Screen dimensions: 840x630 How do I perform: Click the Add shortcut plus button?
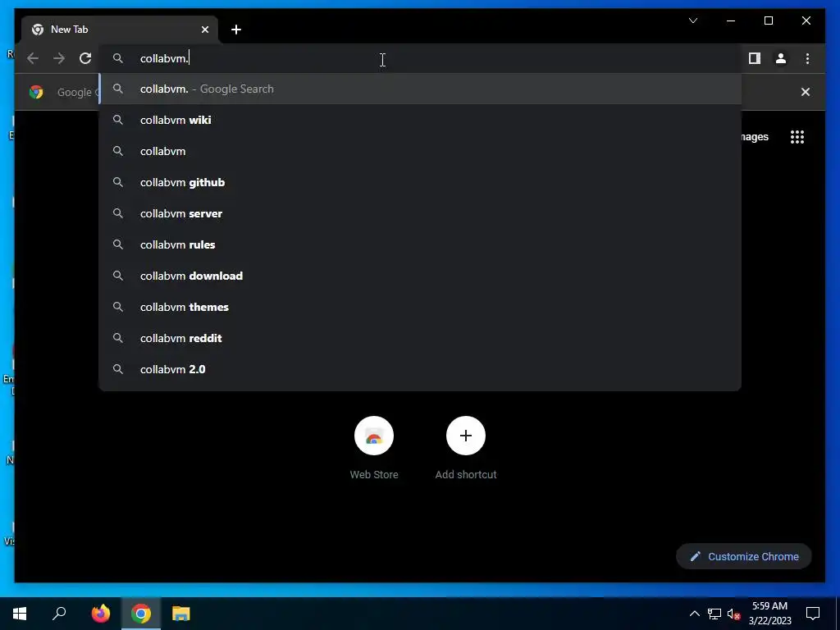point(466,436)
